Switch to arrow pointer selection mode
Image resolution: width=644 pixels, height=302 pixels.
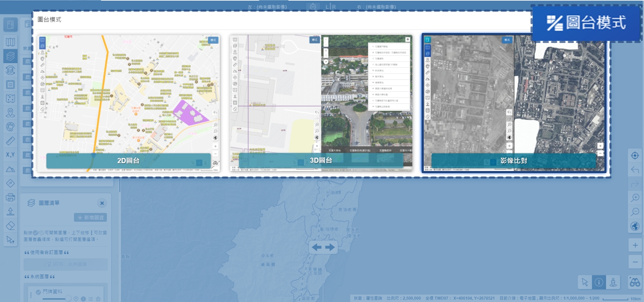click(585, 282)
